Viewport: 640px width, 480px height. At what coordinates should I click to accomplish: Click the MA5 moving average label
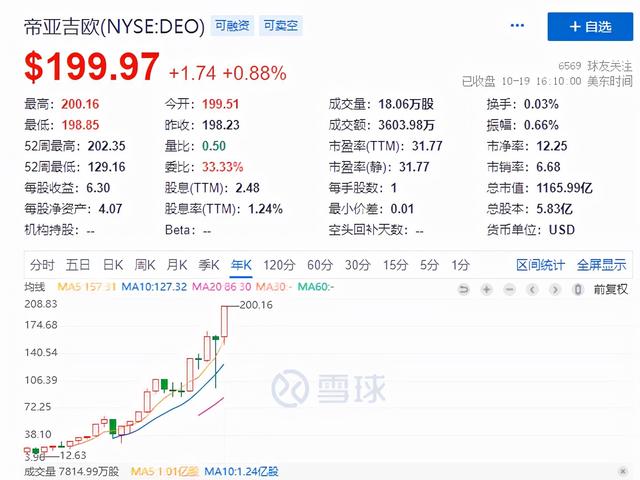coord(87,287)
